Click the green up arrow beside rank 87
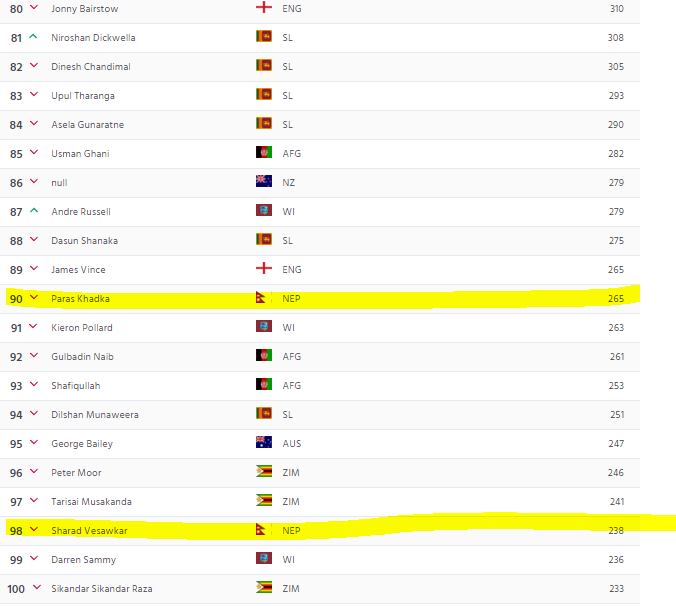Screen dimensions: 676x606 coord(33,211)
